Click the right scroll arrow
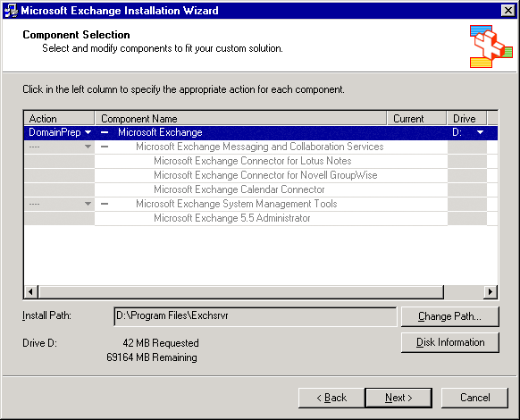 (491, 292)
